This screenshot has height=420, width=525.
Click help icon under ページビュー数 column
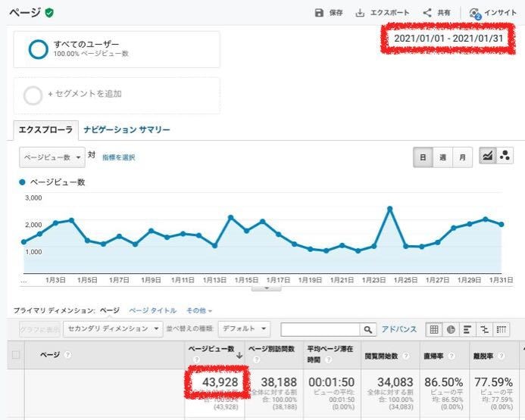click(x=196, y=359)
